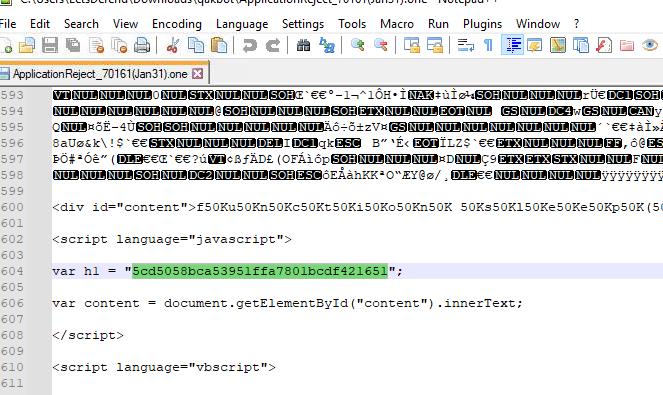Image resolution: width=663 pixels, height=395 pixels.
Task: Open the Document List panel icon
Action: pyautogui.click(x=581, y=45)
